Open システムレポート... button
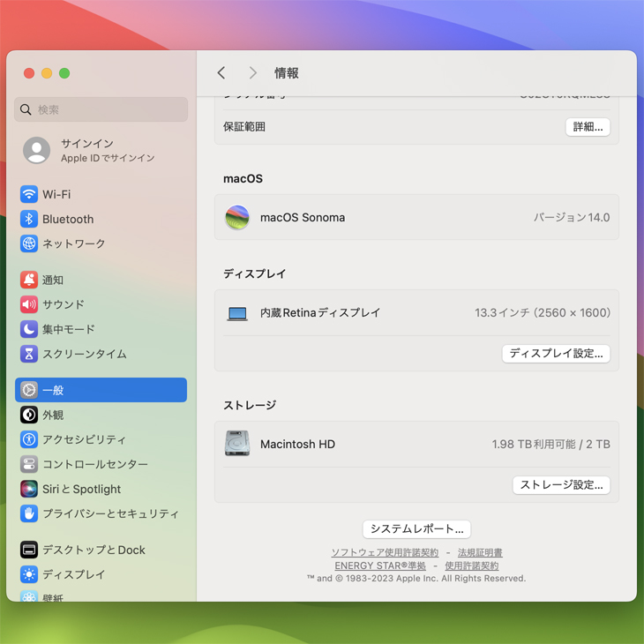Image resolution: width=644 pixels, height=644 pixels. (x=416, y=529)
